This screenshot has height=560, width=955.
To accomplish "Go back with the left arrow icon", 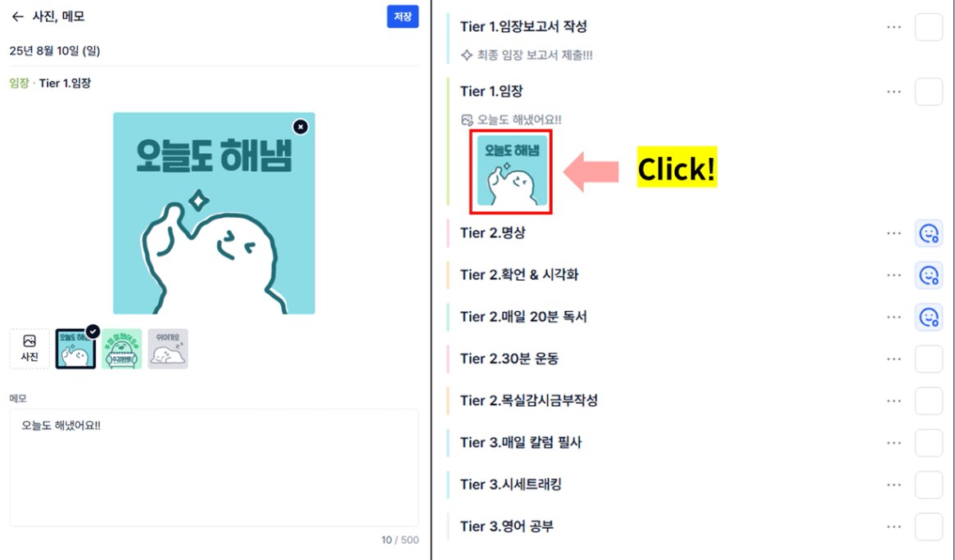I will click(x=18, y=17).
